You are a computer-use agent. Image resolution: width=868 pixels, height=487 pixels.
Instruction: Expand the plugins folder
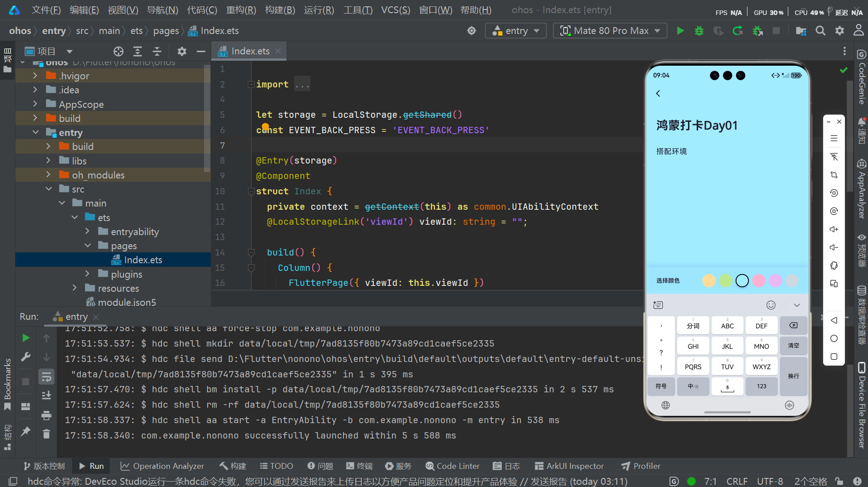pyautogui.click(x=87, y=274)
